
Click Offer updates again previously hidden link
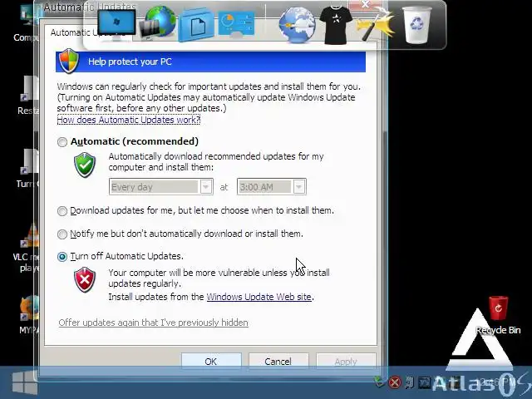pyautogui.click(x=153, y=323)
